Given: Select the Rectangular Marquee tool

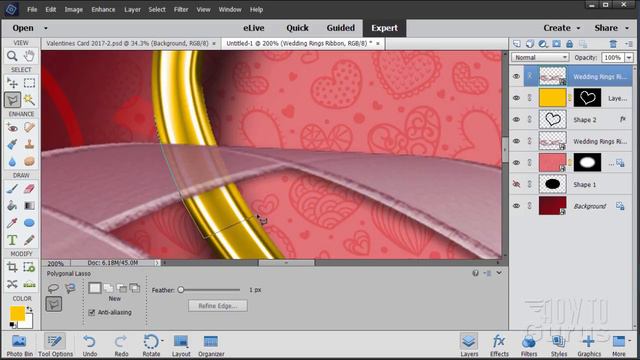Looking at the screenshot, I should pyautogui.click(x=29, y=83).
